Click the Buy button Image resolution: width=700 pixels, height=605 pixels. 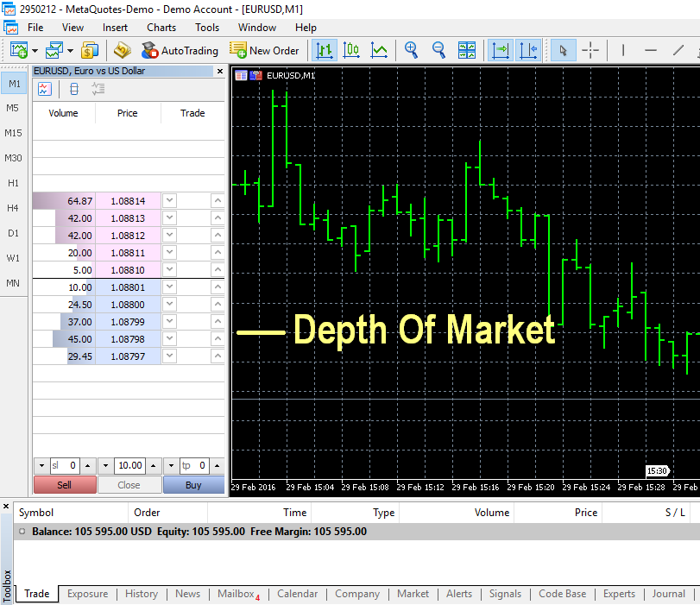[193, 485]
